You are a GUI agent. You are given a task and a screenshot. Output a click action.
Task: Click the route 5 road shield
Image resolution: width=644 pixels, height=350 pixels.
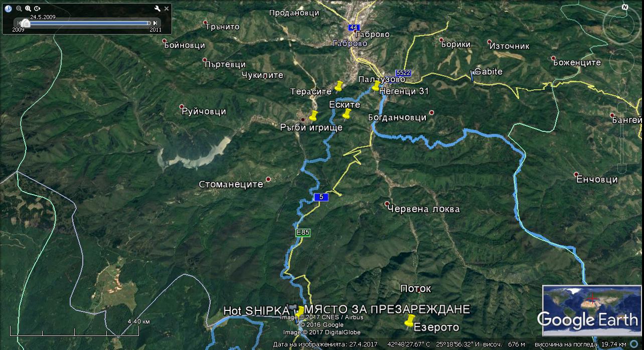click(321, 197)
